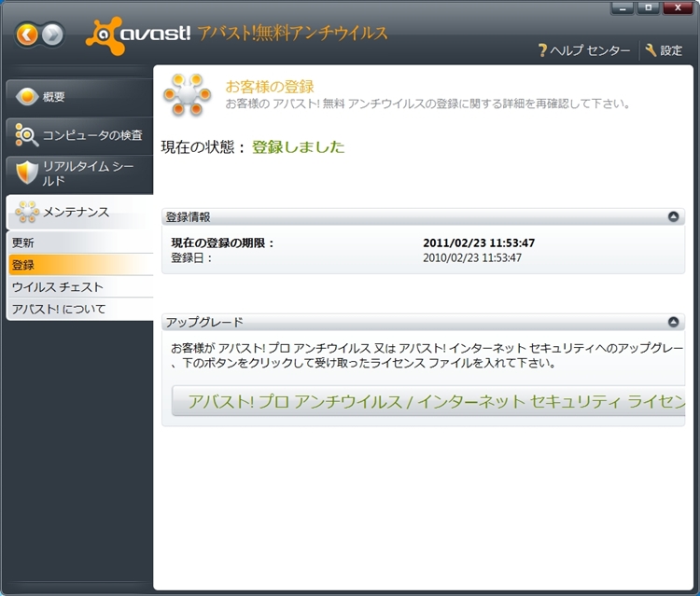Click the large お客様の登録 molecule icon
700x596 pixels.
click(x=187, y=94)
